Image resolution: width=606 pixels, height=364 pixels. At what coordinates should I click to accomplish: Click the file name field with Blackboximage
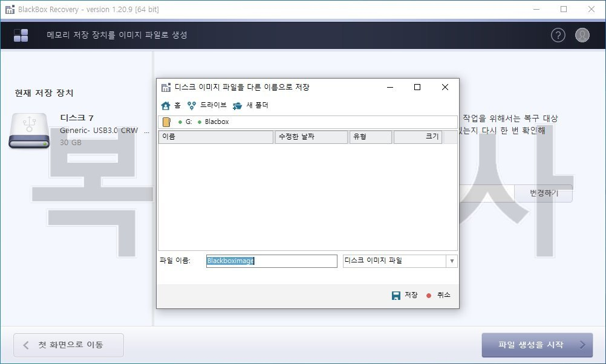(x=272, y=261)
